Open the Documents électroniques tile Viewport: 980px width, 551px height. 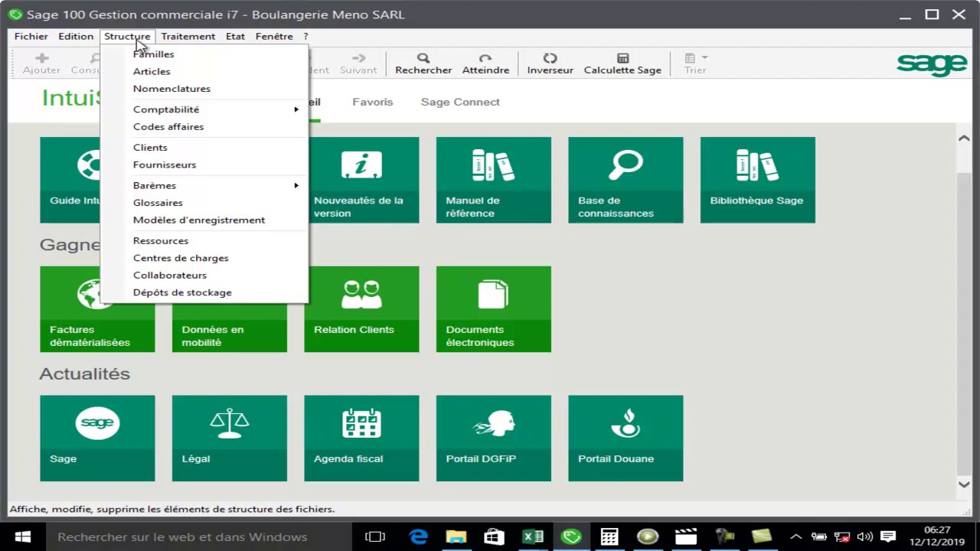tap(493, 309)
